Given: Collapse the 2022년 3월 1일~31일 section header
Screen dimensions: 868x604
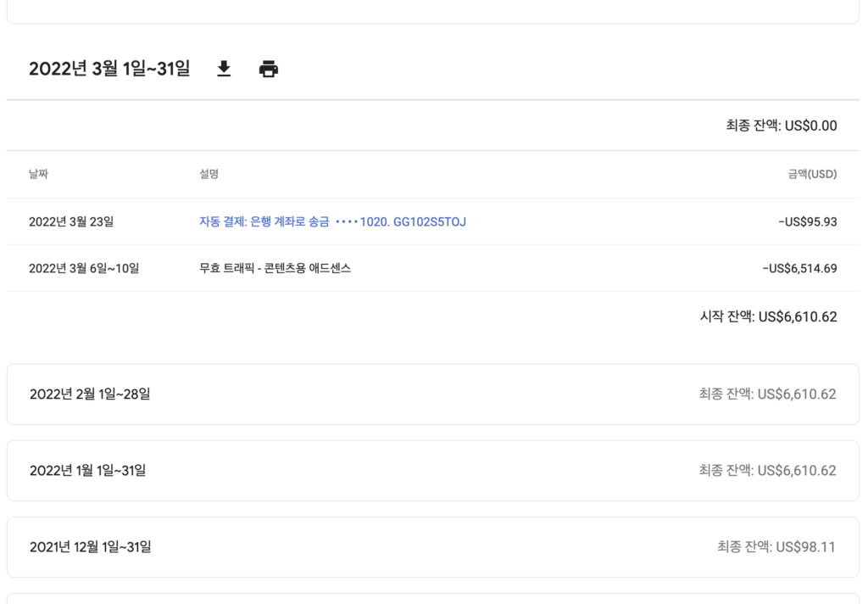Looking at the screenshot, I should tap(109, 69).
